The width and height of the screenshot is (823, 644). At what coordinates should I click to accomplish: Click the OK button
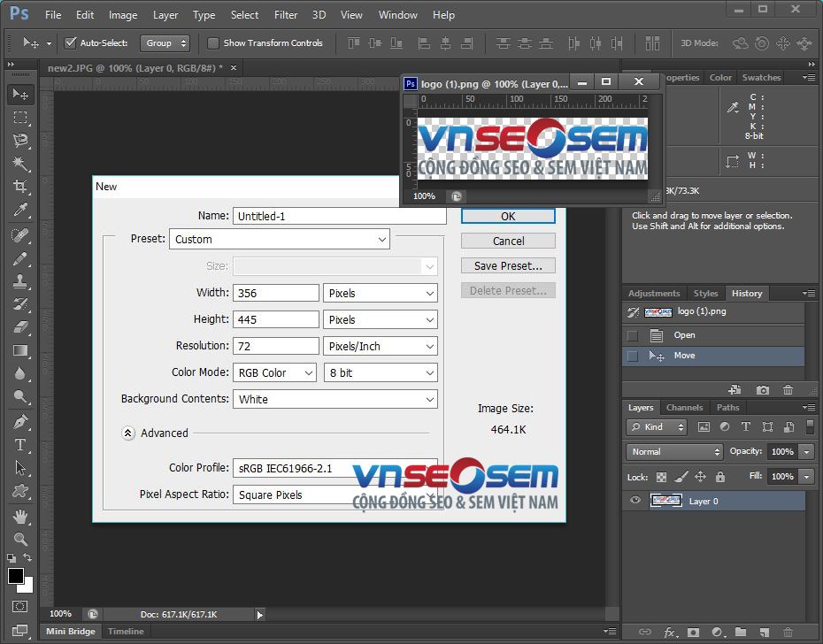click(x=507, y=215)
